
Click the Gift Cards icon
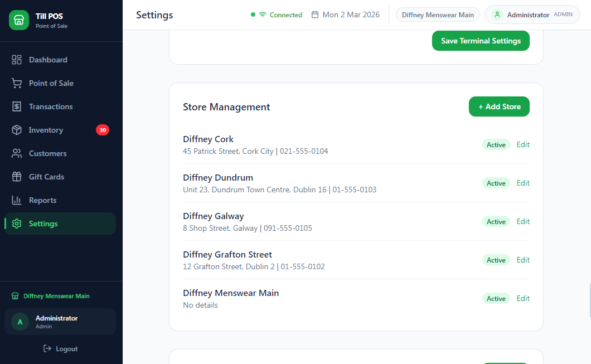(16, 177)
